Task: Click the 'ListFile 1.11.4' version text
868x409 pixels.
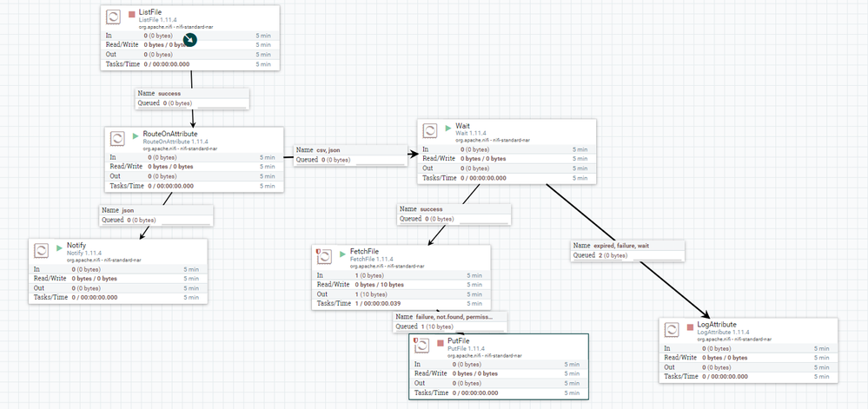Action: pos(158,20)
